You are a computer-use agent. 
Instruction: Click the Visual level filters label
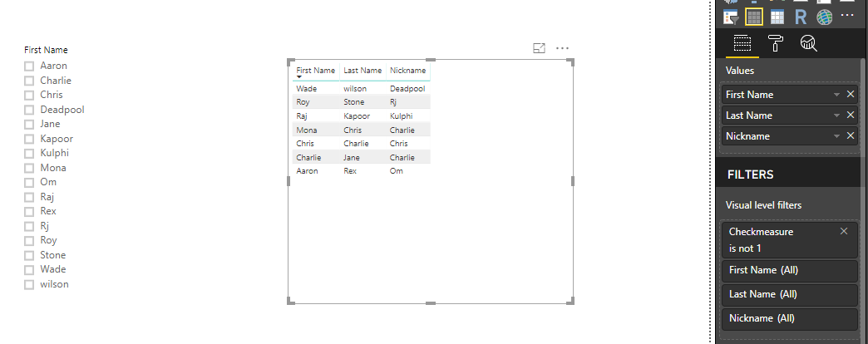(763, 205)
